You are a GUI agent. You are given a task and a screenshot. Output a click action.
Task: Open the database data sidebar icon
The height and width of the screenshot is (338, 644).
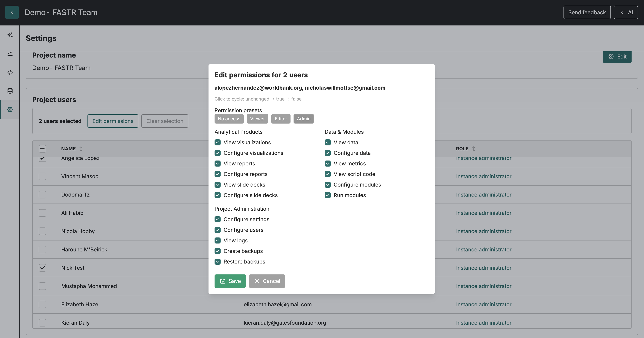pos(10,91)
